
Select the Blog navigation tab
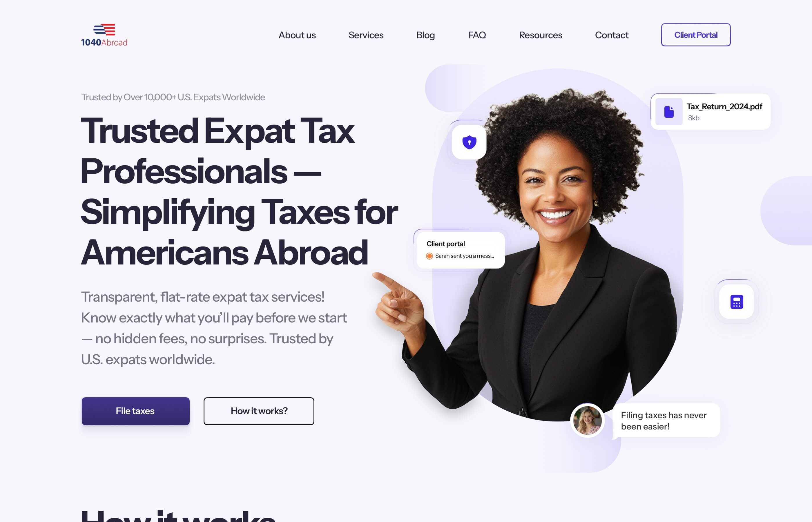(425, 34)
